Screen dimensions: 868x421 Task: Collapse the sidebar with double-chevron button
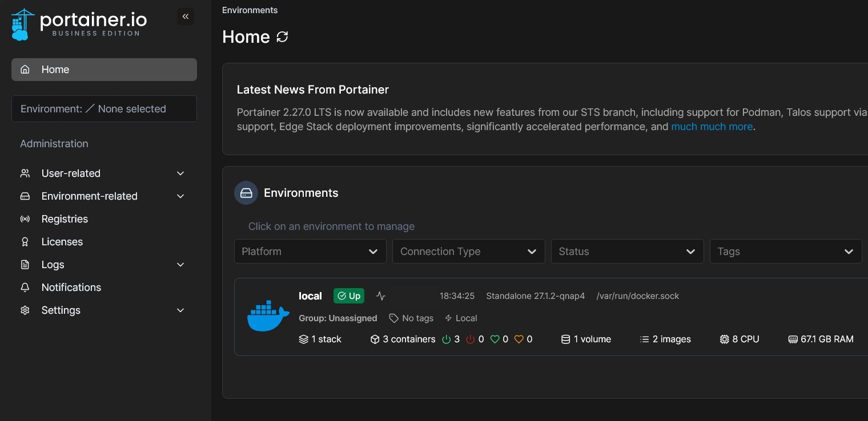tap(185, 17)
